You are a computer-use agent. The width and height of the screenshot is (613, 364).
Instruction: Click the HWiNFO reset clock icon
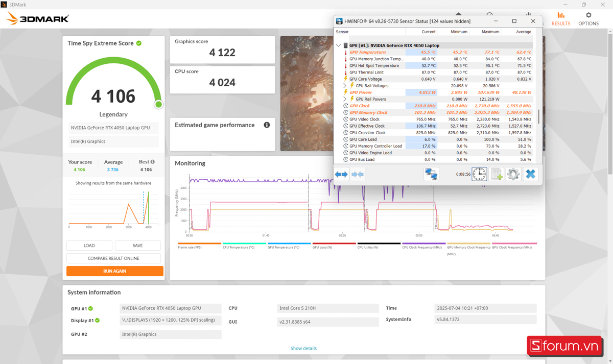pyautogui.click(x=479, y=174)
